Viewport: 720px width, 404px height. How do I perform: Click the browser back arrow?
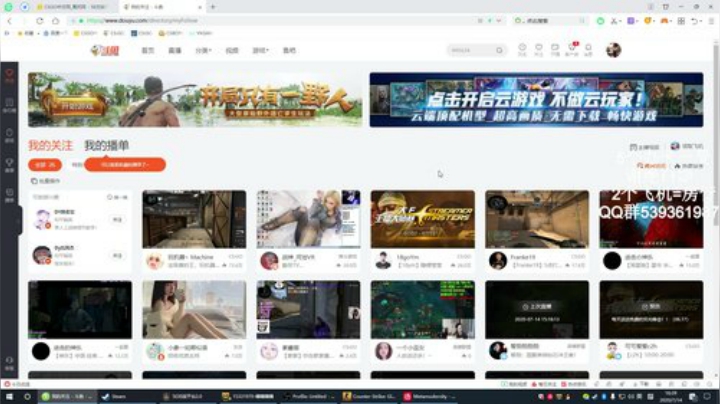pos(10,21)
